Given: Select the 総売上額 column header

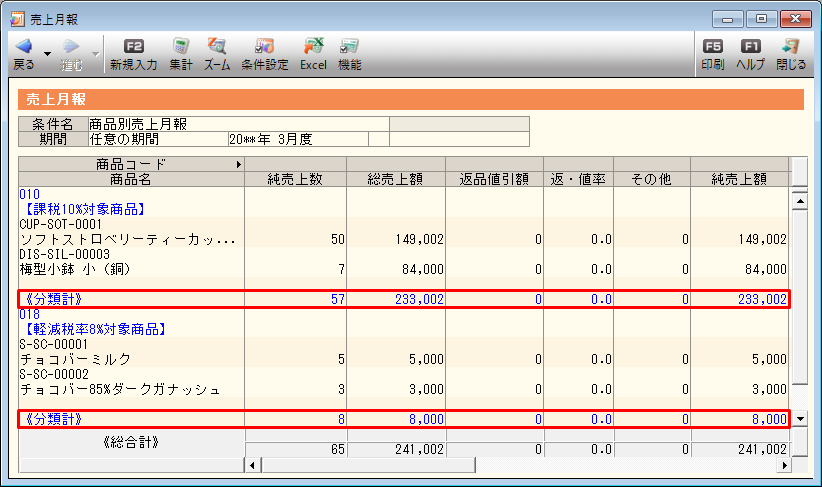Looking at the screenshot, I should tap(395, 179).
